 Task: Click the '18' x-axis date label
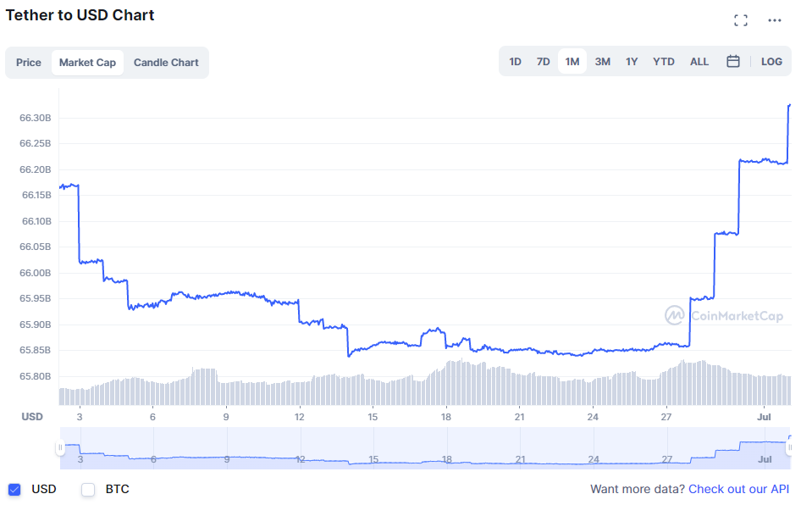point(446,417)
